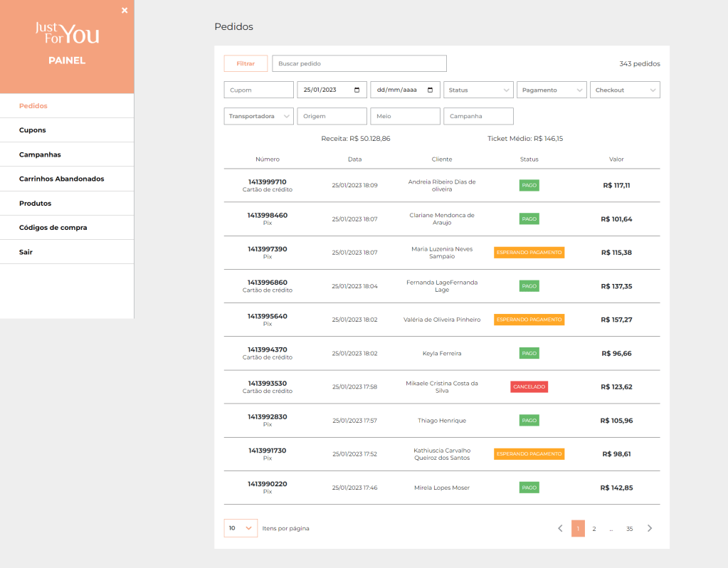Expand the Transportadora dropdown
Screen dimensions: 728x568
point(258,116)
